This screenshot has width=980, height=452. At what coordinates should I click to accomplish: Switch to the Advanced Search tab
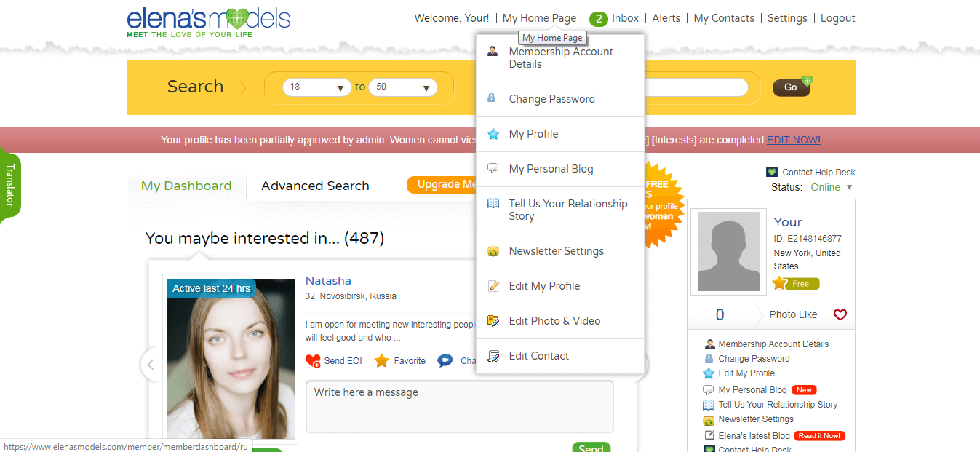pos(315,186)
